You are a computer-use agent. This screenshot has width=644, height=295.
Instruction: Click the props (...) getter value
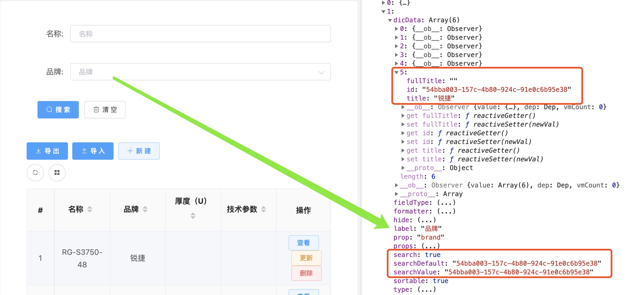pos(431,246)
